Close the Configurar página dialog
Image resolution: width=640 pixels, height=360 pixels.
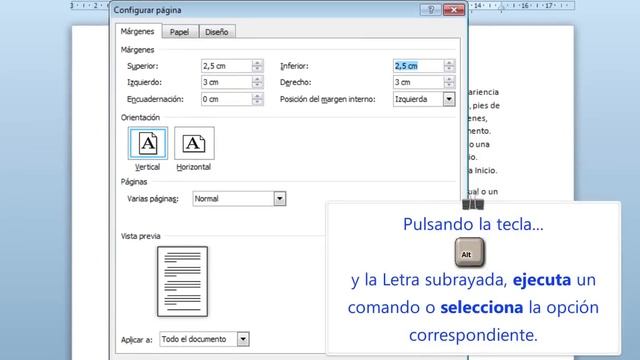(x=453, y=10)
